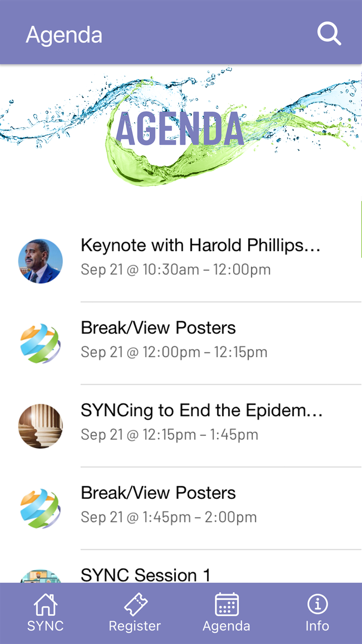The width and height of the screenshot is (362, 644).
Task: Open Keynote with Harold Phillips session
Action: (181, 261)
